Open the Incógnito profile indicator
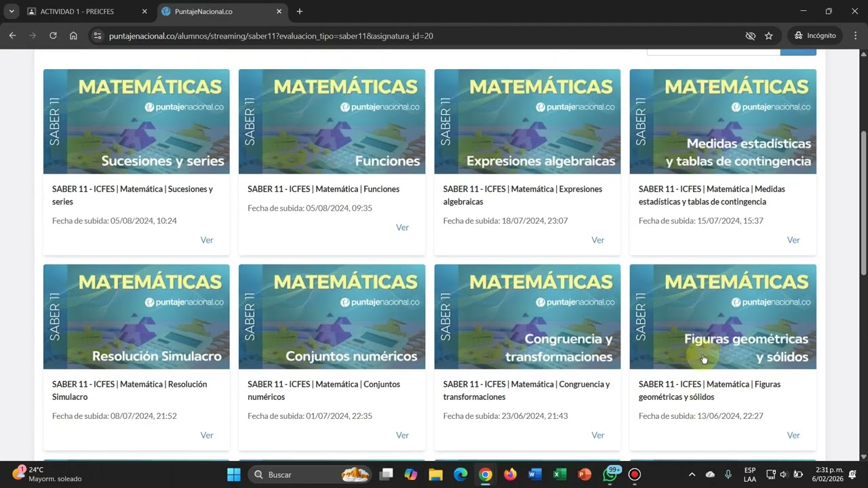The image size is (868, 488). coord(814,36)
